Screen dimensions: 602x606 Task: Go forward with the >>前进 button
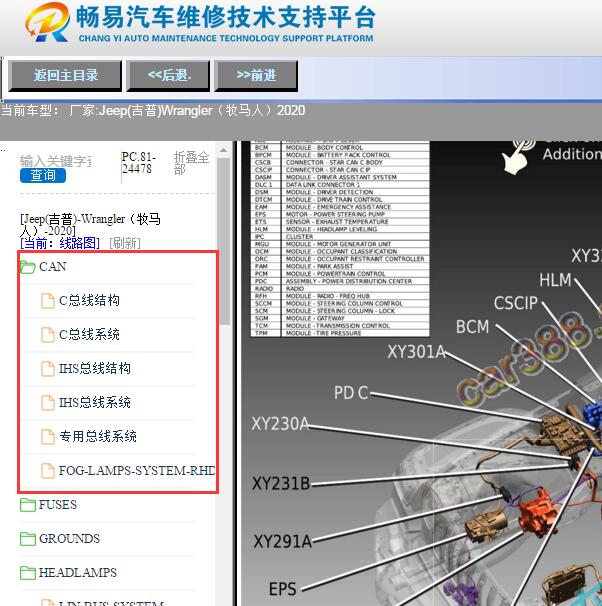pyautogui.click(x=256, y=75)
